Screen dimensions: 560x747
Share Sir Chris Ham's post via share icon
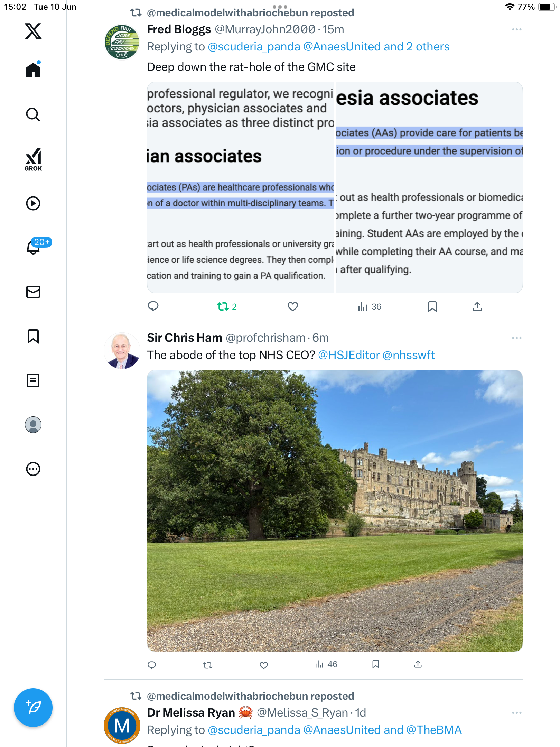[x=418, y=664]
